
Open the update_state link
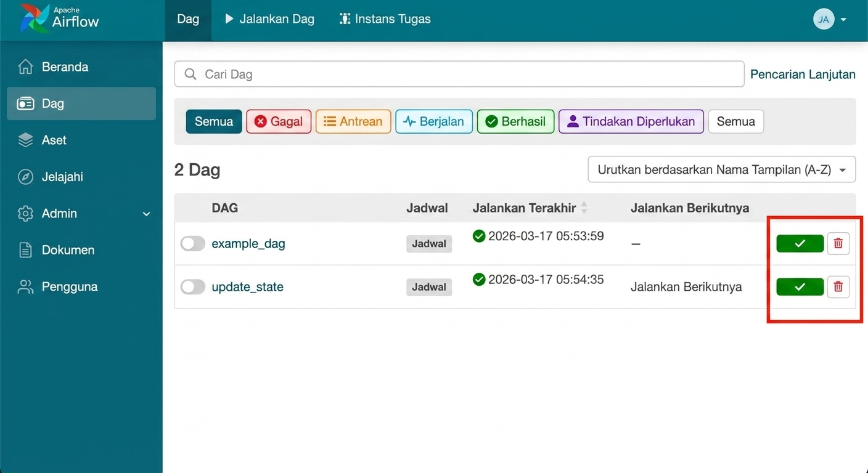(x=247, y=287)
